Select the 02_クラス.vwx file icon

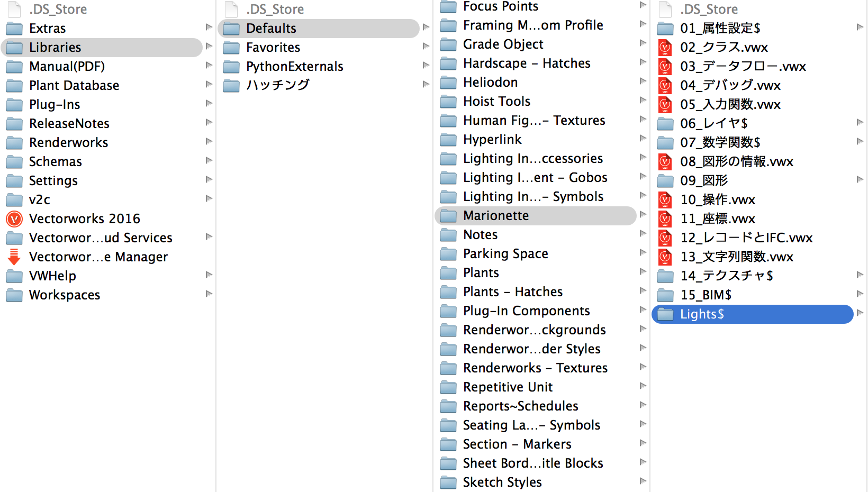(x=665, y=47)
